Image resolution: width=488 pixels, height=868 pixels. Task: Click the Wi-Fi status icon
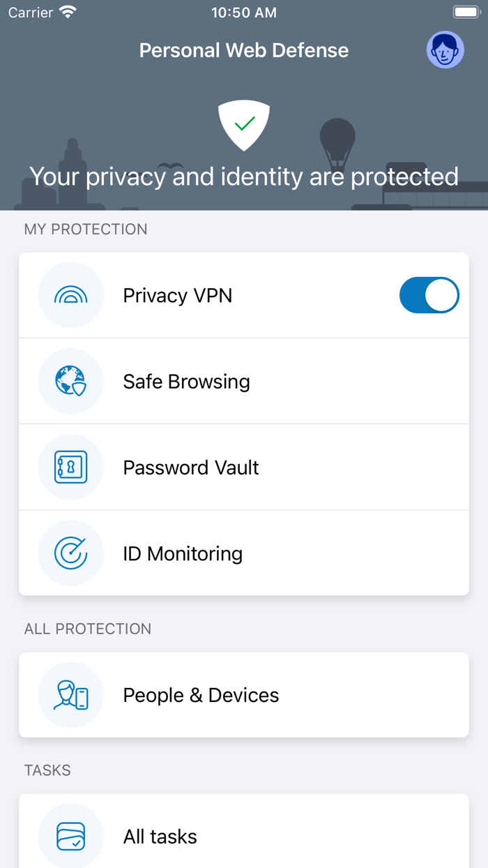(67, 11)
